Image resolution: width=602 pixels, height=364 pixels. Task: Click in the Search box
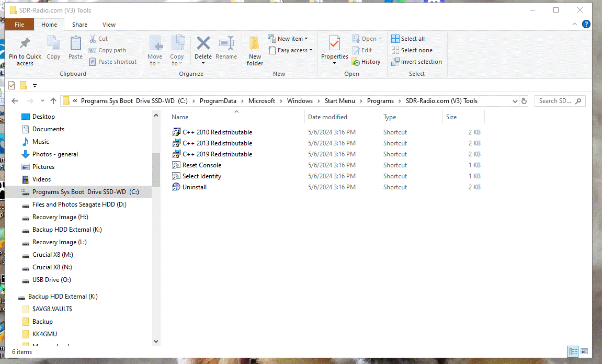click(555, 101)
